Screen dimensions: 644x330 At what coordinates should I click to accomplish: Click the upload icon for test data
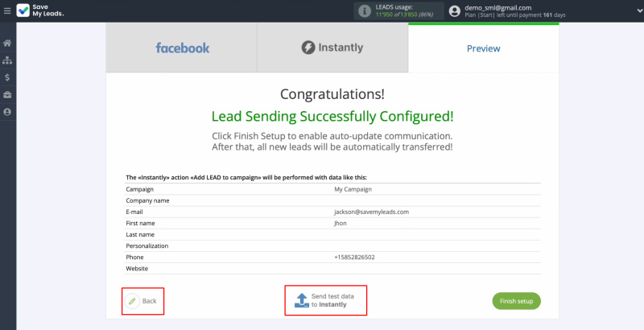click(x=301, y=300)
